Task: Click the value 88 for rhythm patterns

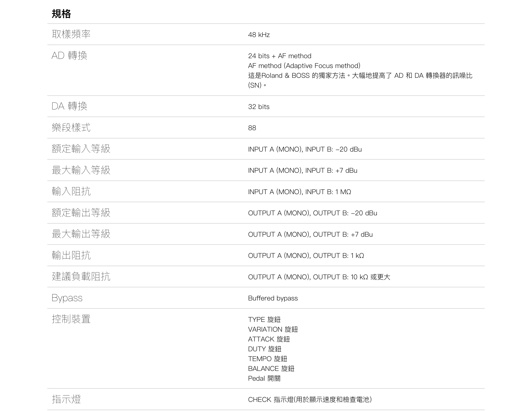Action: pyautogui.click(x=252, y=128)
